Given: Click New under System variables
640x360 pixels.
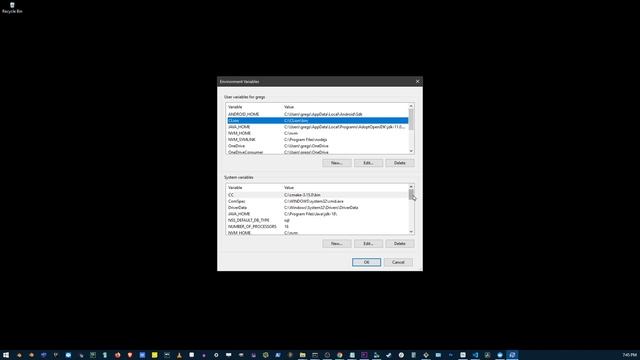Looking at the screenshot, I should pyautogui.click(x=336, y=244).
